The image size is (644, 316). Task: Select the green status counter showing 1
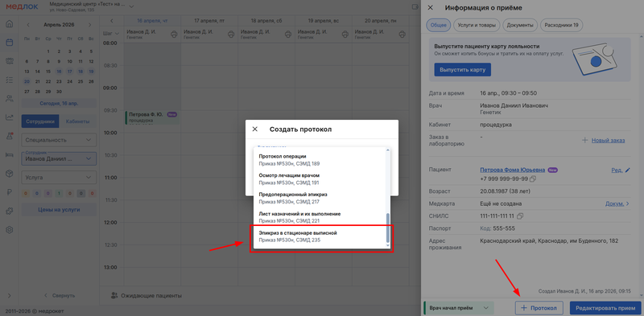coord(59,194)
